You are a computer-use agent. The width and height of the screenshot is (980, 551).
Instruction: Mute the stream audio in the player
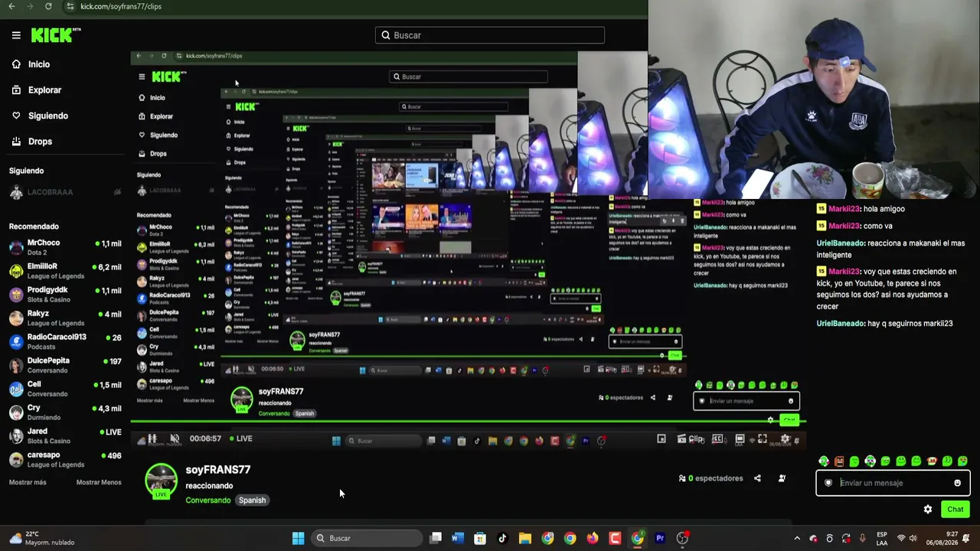tap(175, 439)
